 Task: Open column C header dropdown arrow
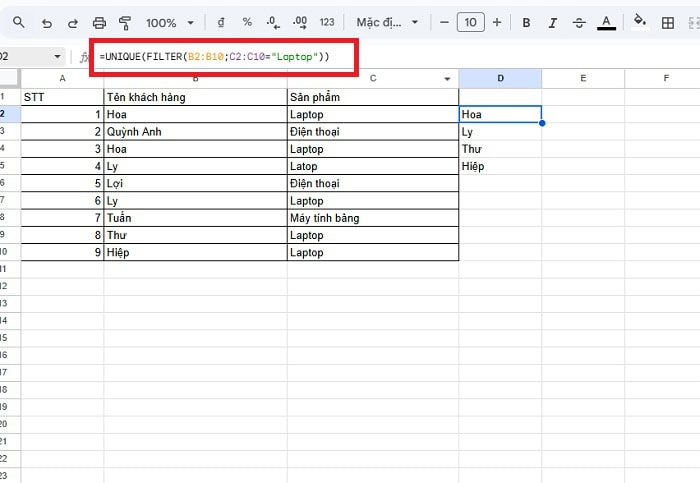tap(447, 79)
